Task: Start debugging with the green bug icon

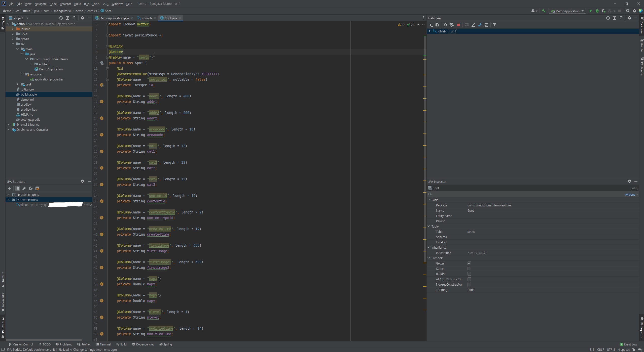Action: click(x=597, y=11)
